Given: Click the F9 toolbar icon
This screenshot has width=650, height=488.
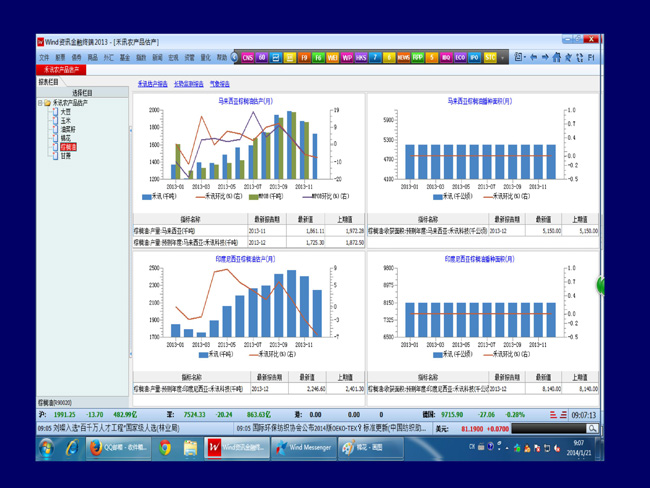Looking at the screenshot, I should [305, 58].
